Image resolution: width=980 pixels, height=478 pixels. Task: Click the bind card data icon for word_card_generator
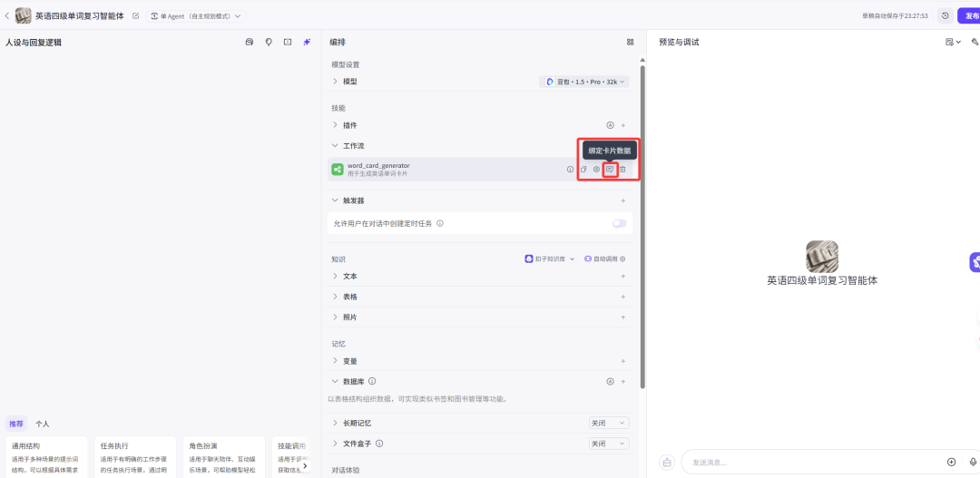610,170
